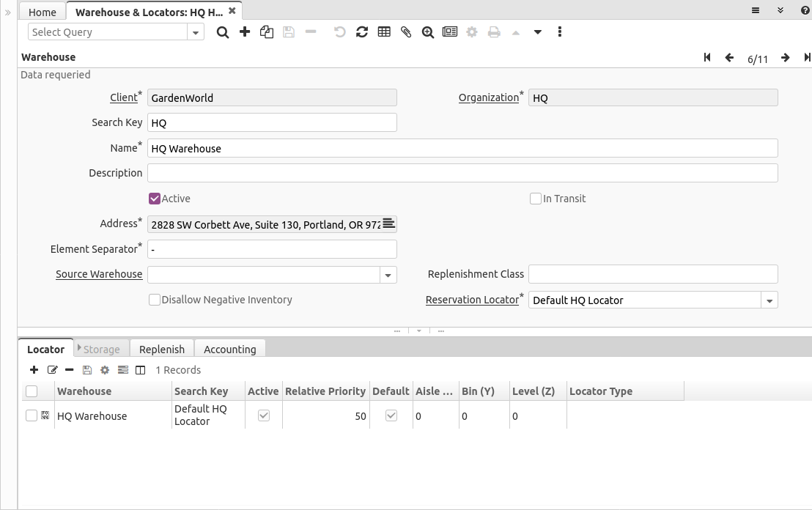The width and height of the screenshot is (812, 510).
Task: Create a new record with plus icon
Action: click(x=245, y=32)
